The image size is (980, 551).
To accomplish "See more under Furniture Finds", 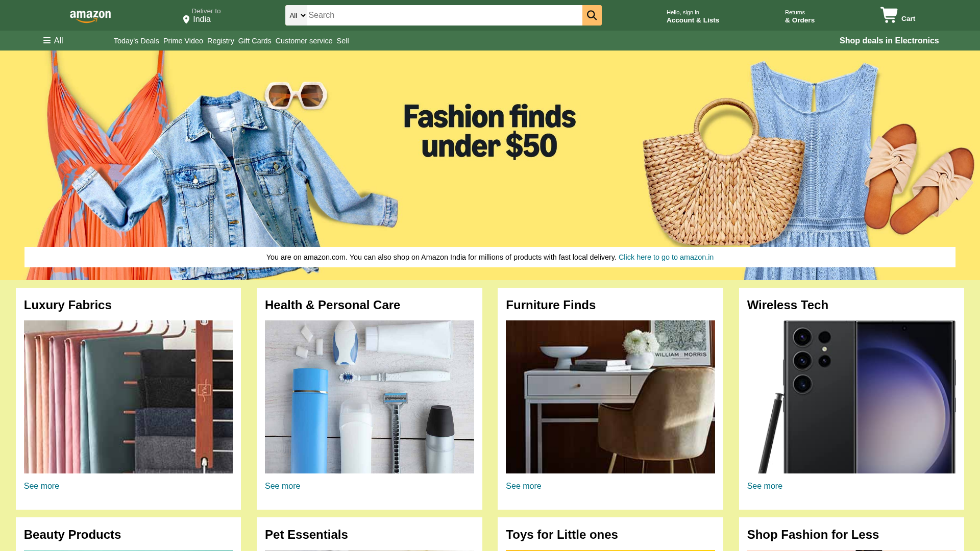I will [523, 486].
